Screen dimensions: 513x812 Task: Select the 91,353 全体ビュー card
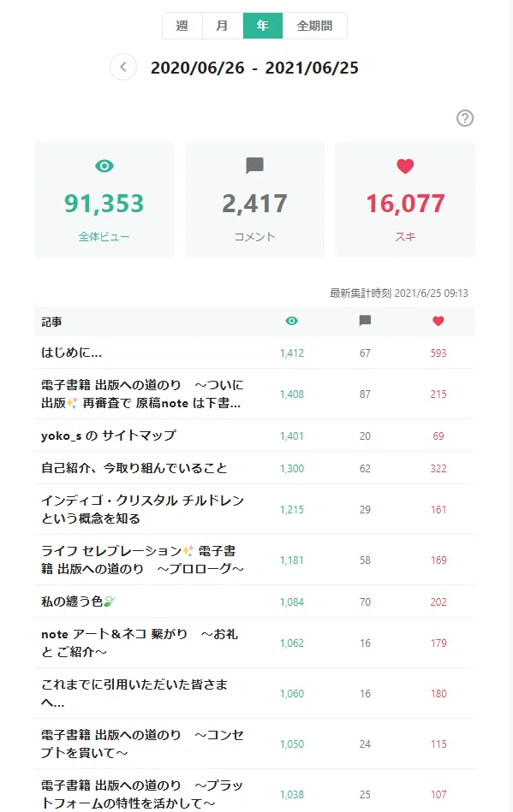104,200
